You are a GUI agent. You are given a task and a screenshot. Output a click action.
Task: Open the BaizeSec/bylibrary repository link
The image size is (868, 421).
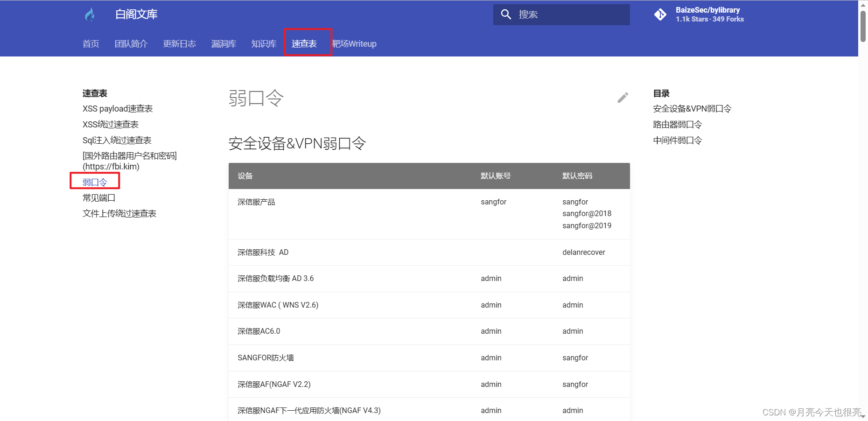699,14
